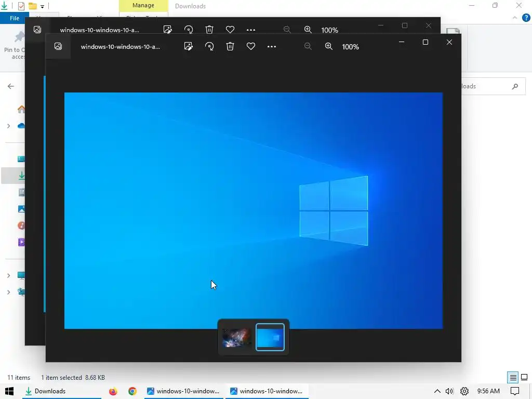Open Customize Quick Access Toolbar dropdown

click(43, 6)
